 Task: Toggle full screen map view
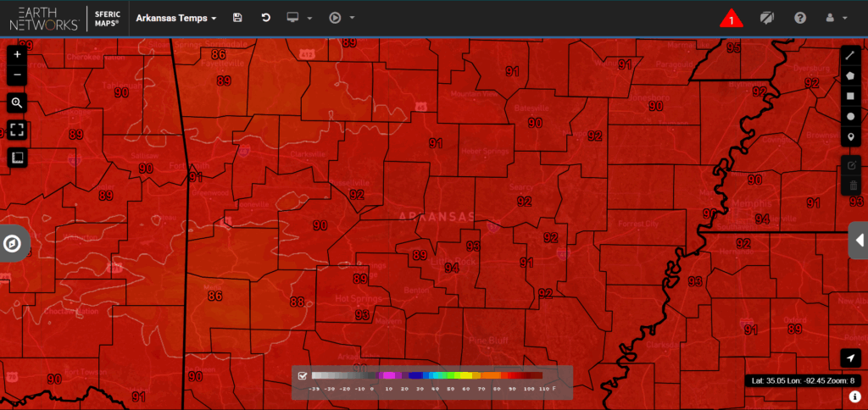pyautogui.click(x=17, y=130)
